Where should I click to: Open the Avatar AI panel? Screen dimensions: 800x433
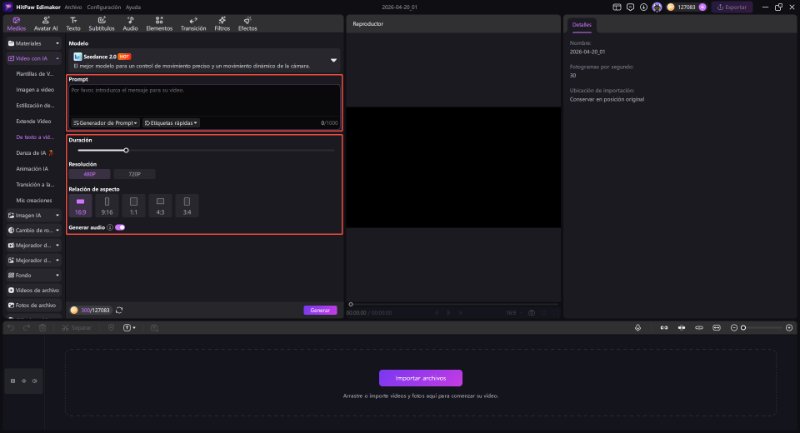45,23
